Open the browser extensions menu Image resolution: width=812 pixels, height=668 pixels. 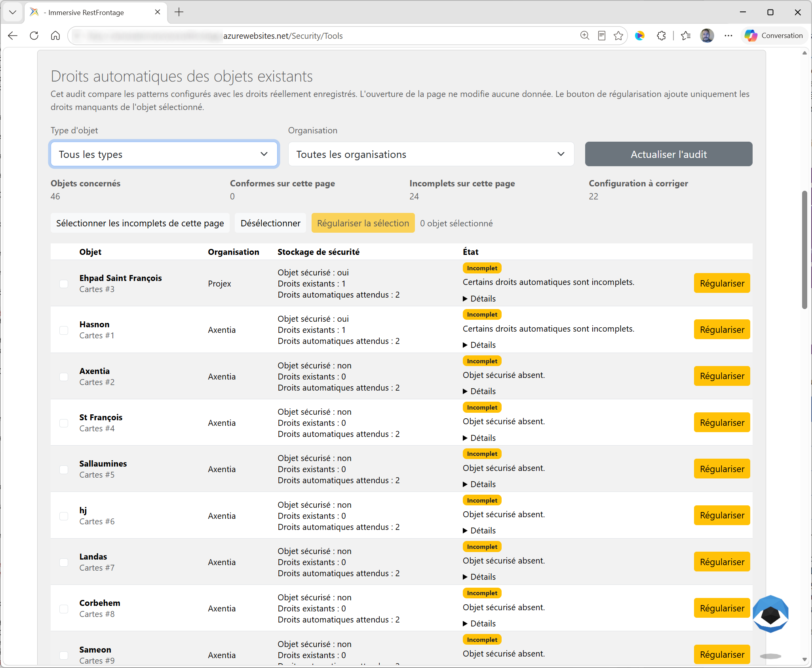[x=661, y=36]
